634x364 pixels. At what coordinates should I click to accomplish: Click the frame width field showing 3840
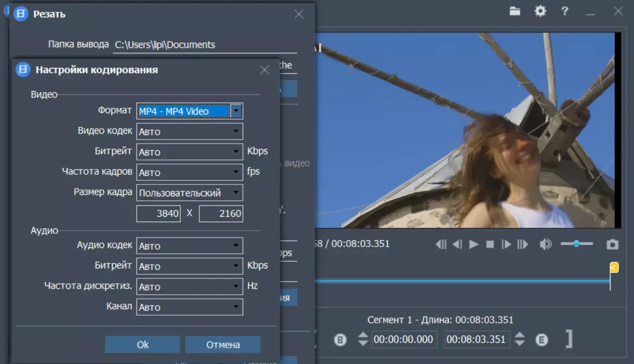158,214
